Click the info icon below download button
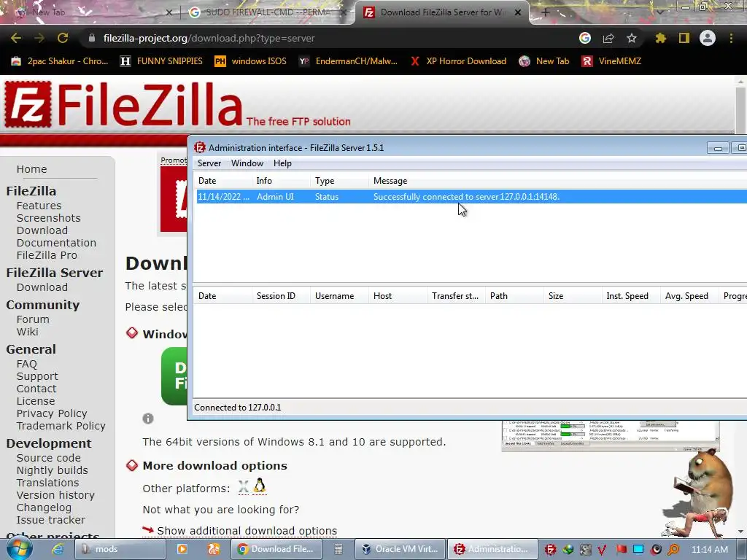Image resolution: width=747 pixels, height=560 pixels. tap(147, 418)
